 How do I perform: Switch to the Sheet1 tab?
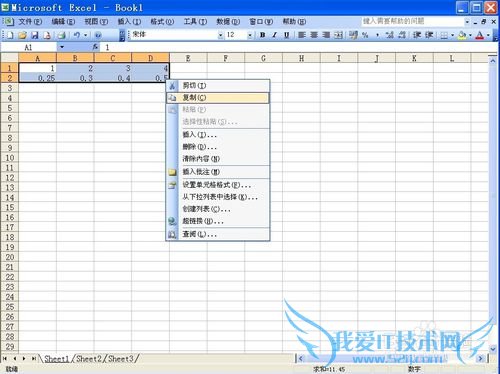pyautogui.click(x=57, y=359)
